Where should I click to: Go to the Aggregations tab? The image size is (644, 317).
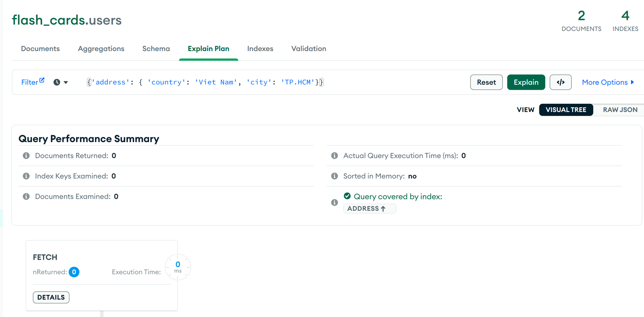click(101, 49)
